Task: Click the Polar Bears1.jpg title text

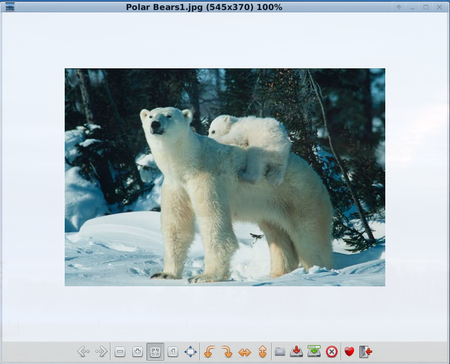Action: coord(204,7)
